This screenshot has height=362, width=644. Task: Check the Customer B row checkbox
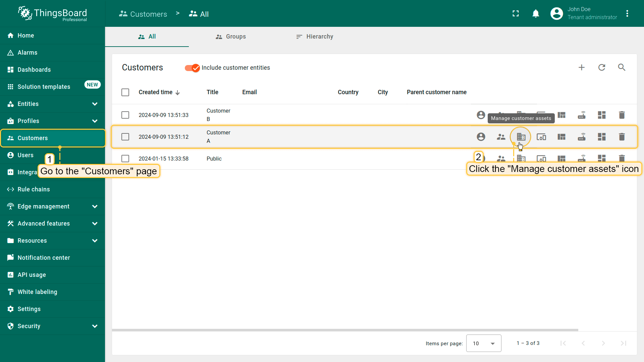tap(125, 115)
